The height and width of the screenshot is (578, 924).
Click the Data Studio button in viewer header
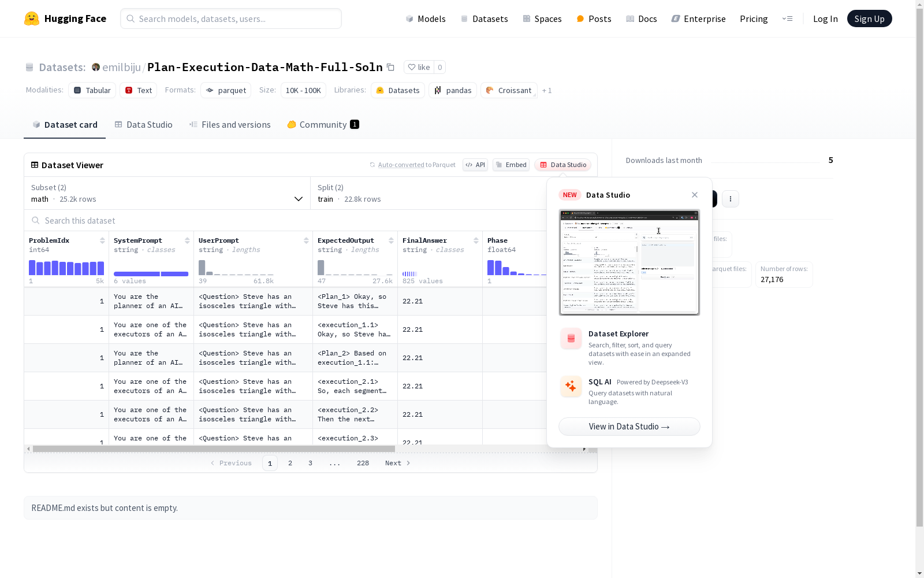tap(562, 165)
